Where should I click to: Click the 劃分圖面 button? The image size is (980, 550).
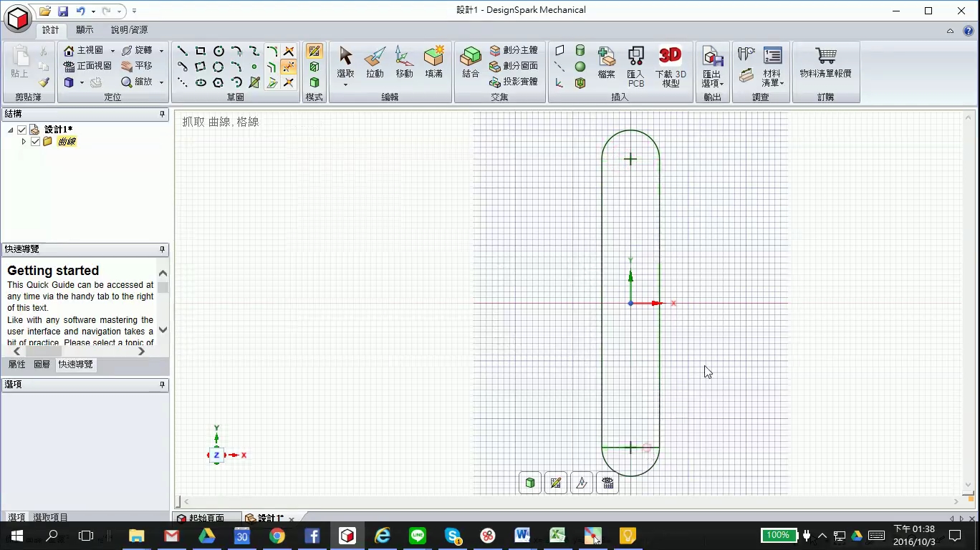[514, 67]
